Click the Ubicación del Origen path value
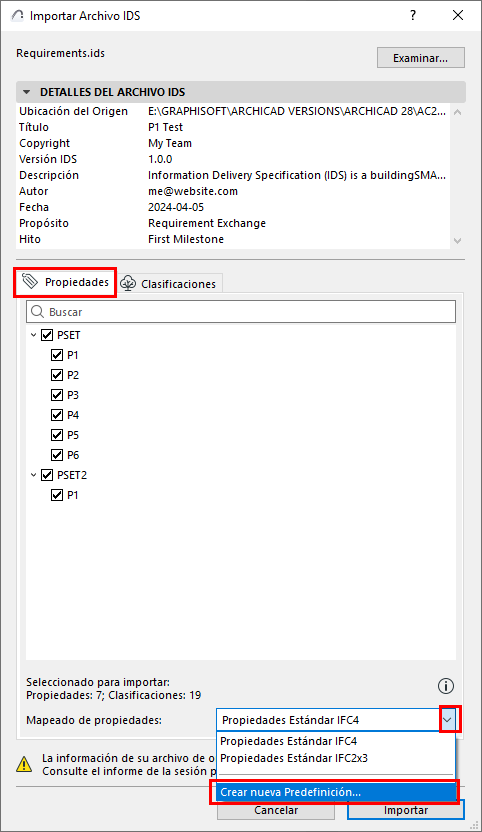The height and width of the screenshot is (832, 482). pos(297,111)
